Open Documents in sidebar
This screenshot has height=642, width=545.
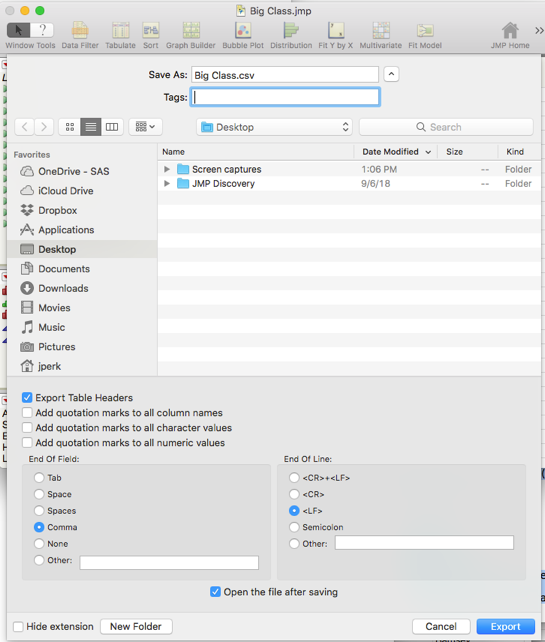[x=82, y=269]
